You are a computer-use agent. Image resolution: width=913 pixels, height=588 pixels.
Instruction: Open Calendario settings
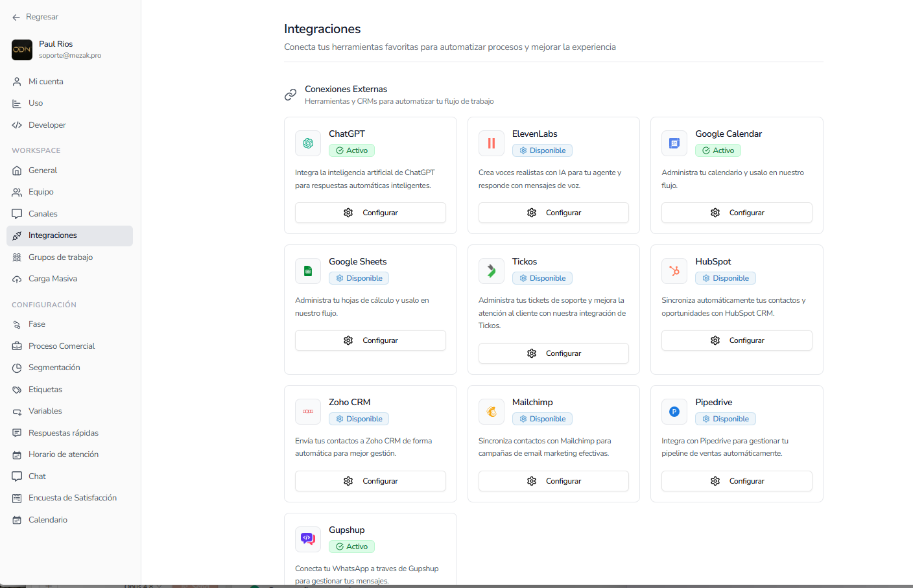pyautogui.click(x=70, y=520)
